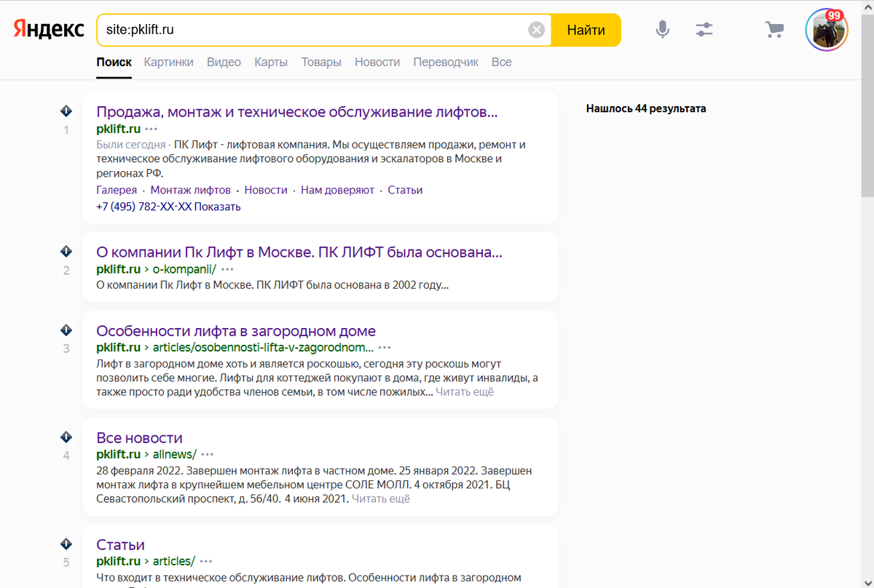The image size is (874, 588).
Task: Click the articles/ URL path in result 5
Action: 173,562
